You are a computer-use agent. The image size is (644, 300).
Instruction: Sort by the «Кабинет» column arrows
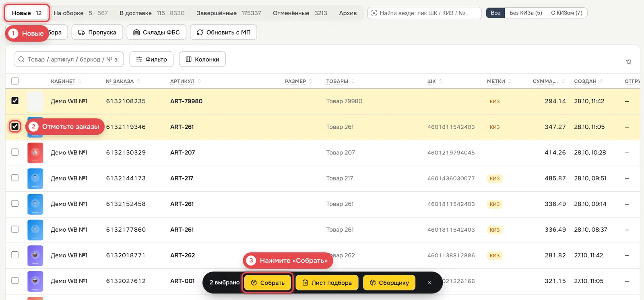click(x=80, y=81)
